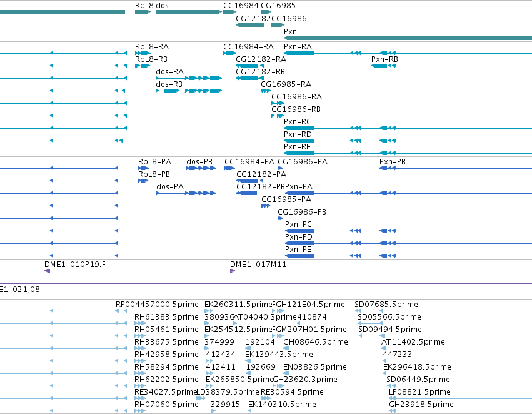Select transcript CG16984-RA
532x414 pixels.
click(248, 47)
